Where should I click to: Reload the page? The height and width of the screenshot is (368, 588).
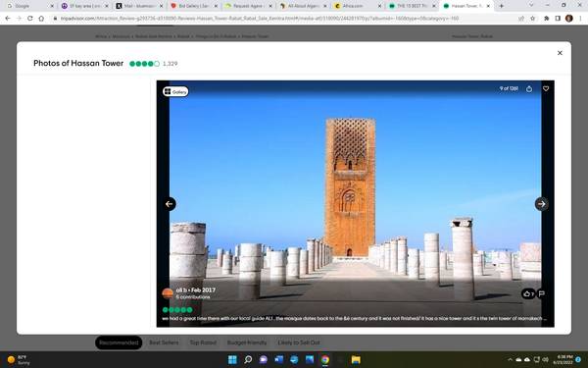30,19
